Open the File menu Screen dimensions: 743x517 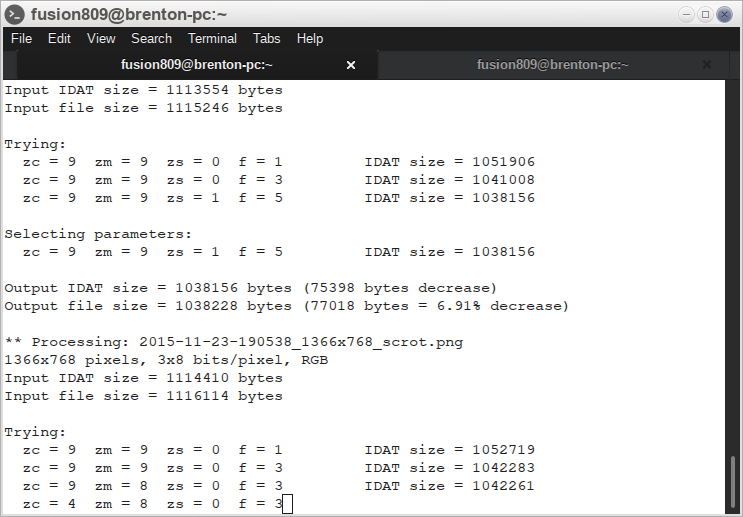[21, 38]
